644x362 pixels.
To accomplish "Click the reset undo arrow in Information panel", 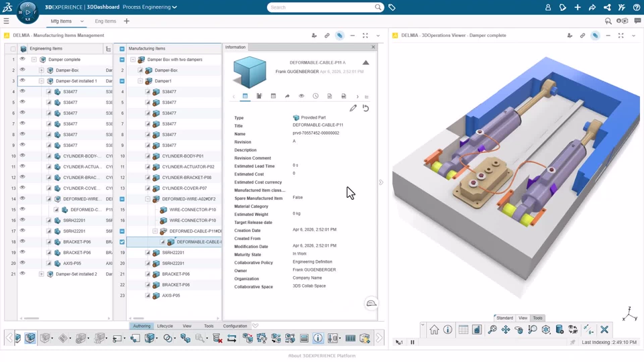I will pyautogui.click(x=366, y=109).
